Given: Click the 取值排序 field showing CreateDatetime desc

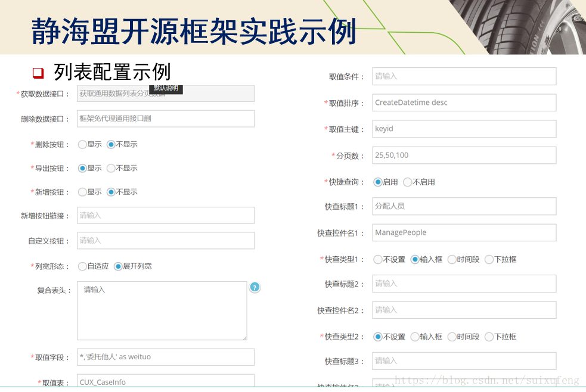Looking at the screenshot, I should 464,102.
